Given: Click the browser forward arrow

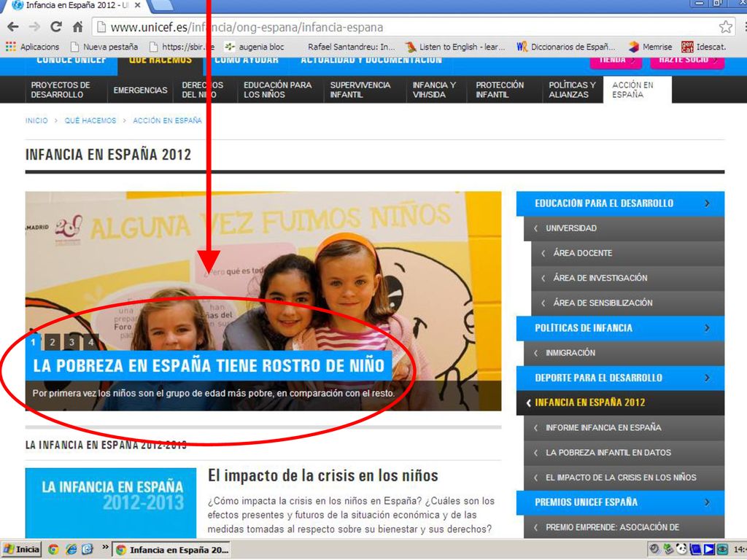Looking at the screenshot, I should (x=34, y=27).
